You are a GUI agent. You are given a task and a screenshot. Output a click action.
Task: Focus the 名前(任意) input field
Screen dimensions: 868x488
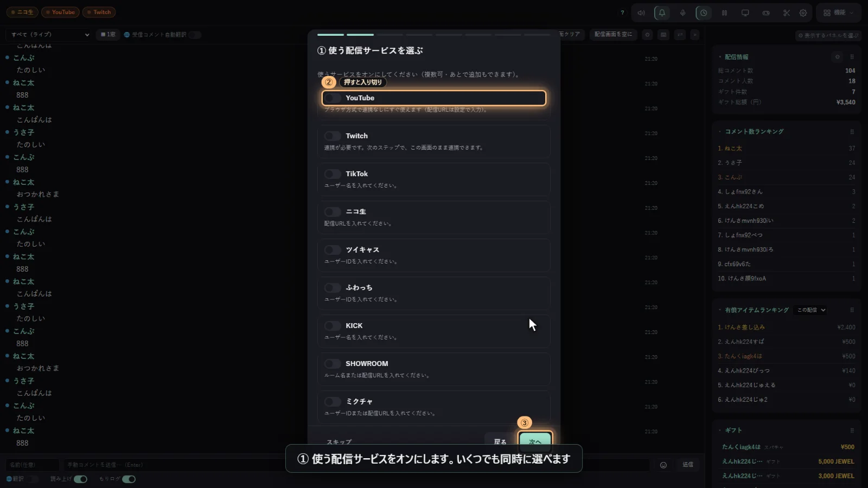pyautogui.click(x=33, y=465)
